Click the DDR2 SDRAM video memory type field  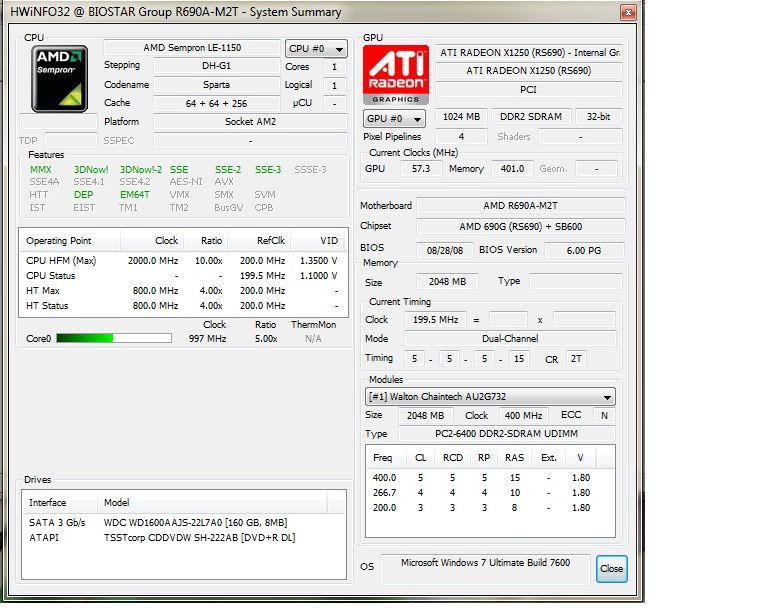[x=531, y=117]
